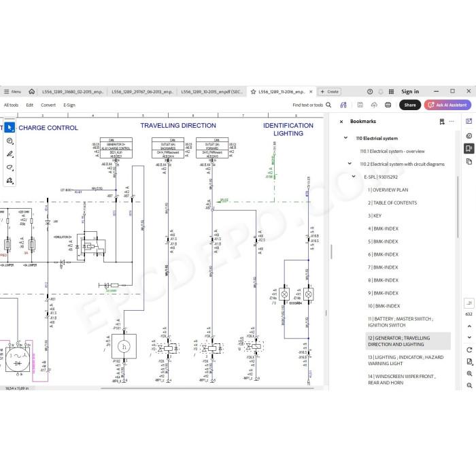
Task: Collapse the E-SPL | 93015292 bookmark
Action: coord(354,176)
